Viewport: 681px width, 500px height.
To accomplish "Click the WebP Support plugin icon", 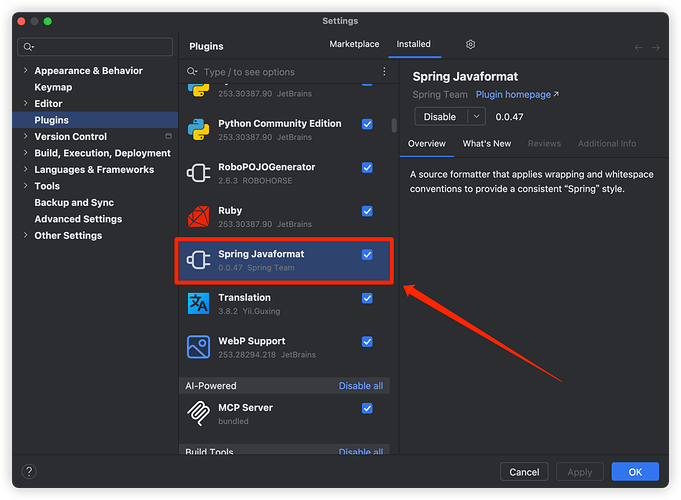I will click(x=198, y=347).
